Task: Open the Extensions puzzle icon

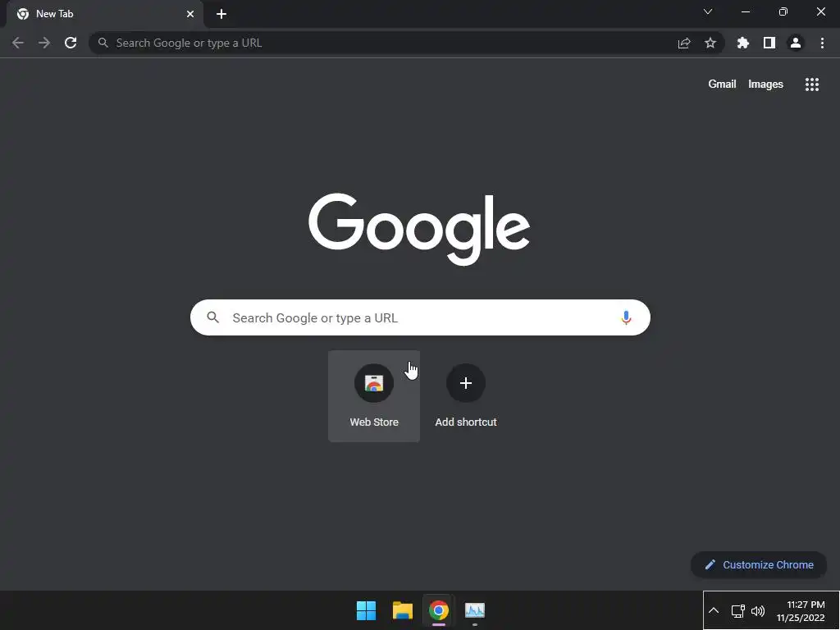Action: 742,43
